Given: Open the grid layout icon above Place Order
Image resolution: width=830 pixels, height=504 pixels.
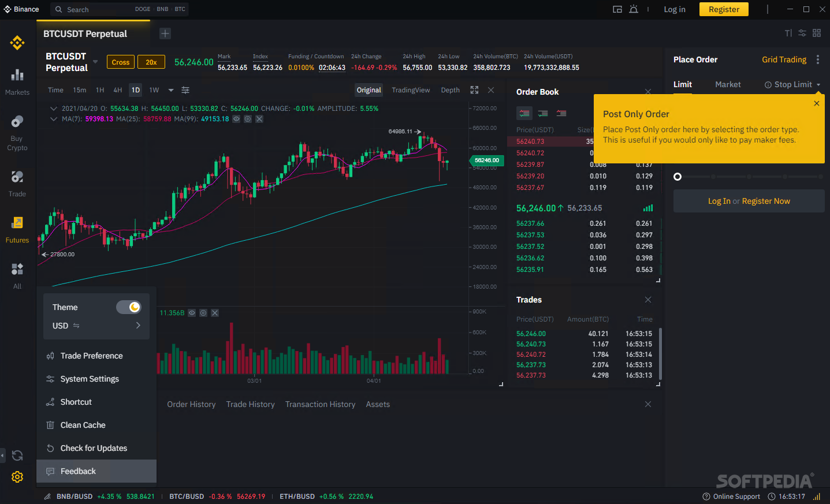Looking at the screenshot, I should pos(817,33).
